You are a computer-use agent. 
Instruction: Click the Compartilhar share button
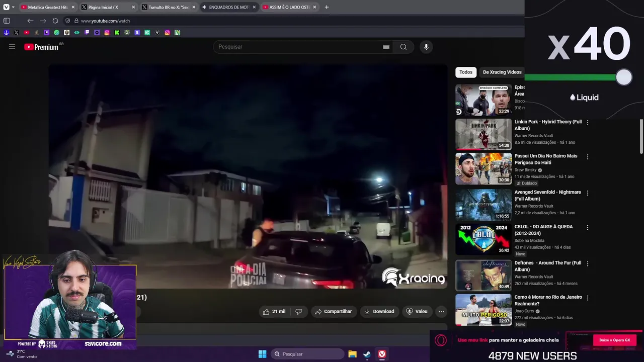[334, 312]
